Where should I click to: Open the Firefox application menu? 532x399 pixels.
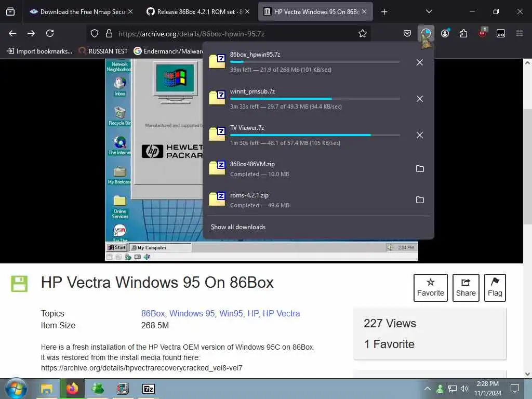click(519, 33)
